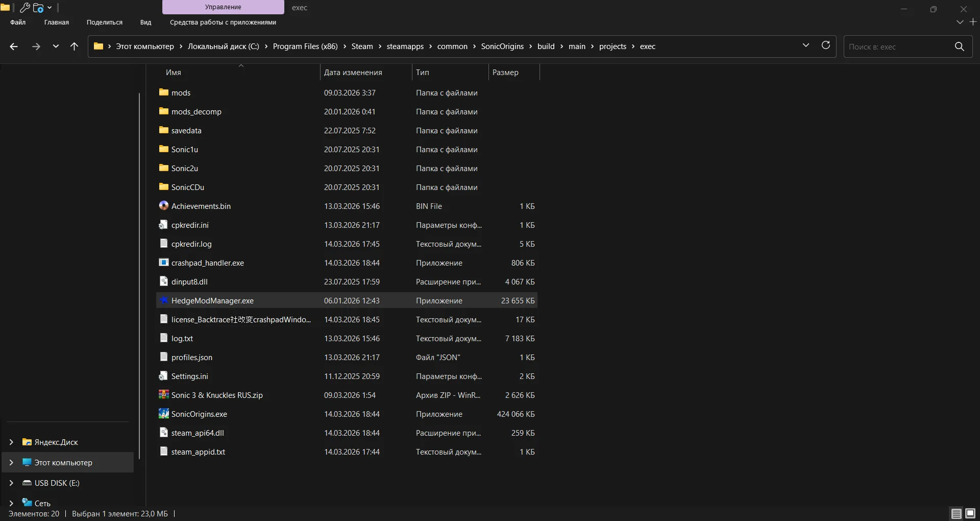The height and width of the screenshot is (521, 980).
Task: Click the savedata folder icon
Action: (163, 130)
